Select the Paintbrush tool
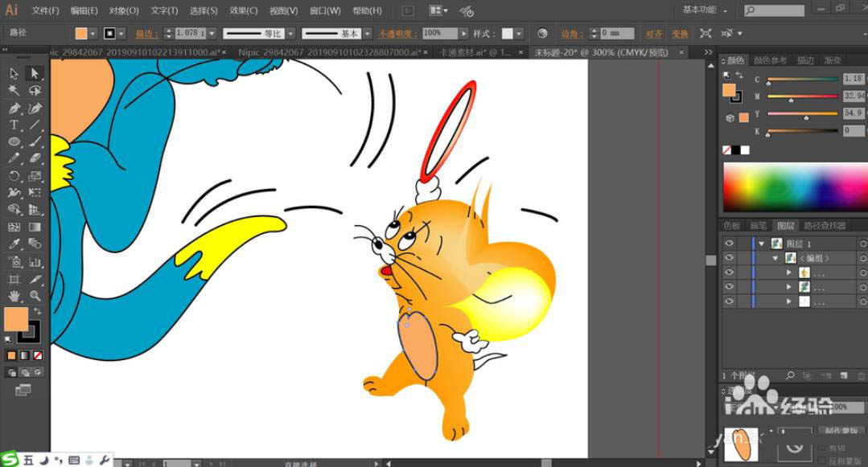The height and width of the screenshot is (467, 868). (35, 141)
